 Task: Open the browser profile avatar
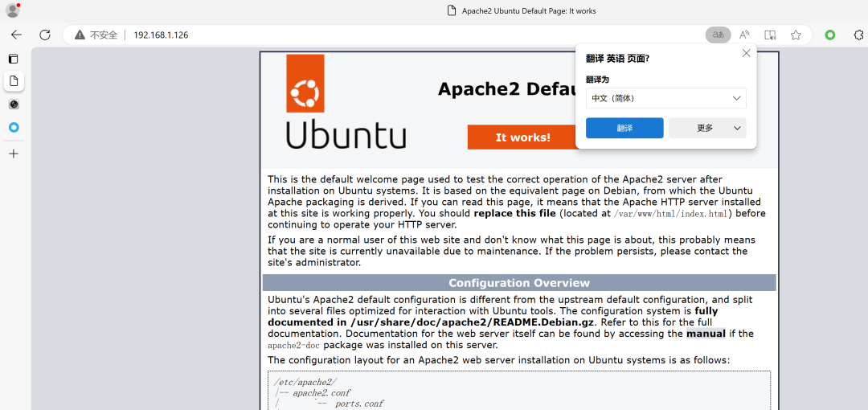click(x=13, y=10)
